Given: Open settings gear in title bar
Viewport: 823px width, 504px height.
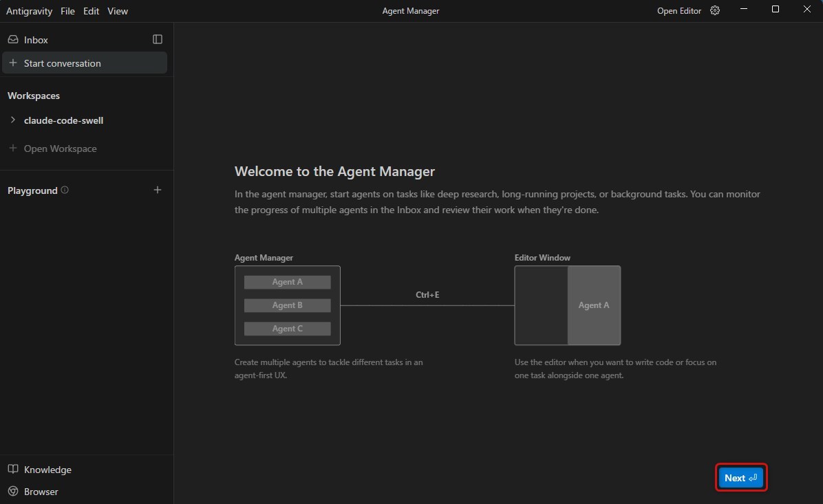Looking at the screenshot, I should [715, 10].
